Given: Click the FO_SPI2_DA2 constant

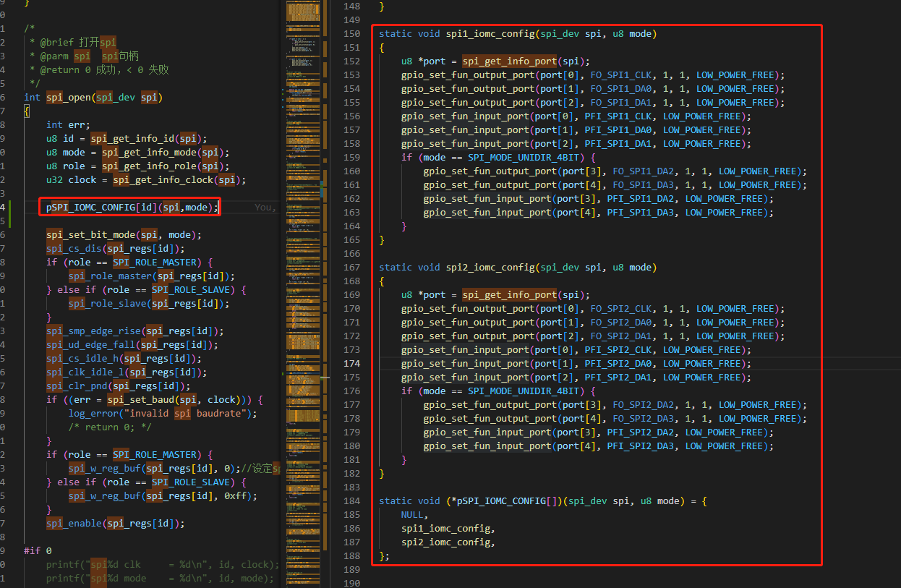Looking at the screenshot, I should point(644,404).
